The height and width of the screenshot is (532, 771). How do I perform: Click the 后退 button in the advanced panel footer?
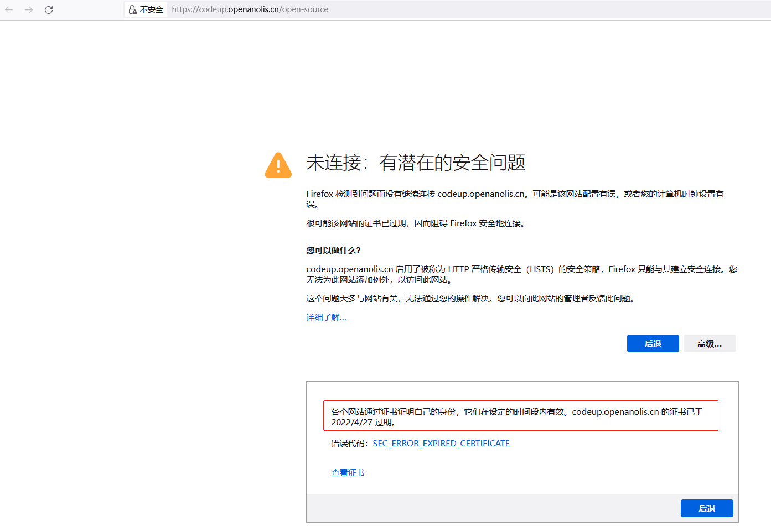tap(707, 508)
